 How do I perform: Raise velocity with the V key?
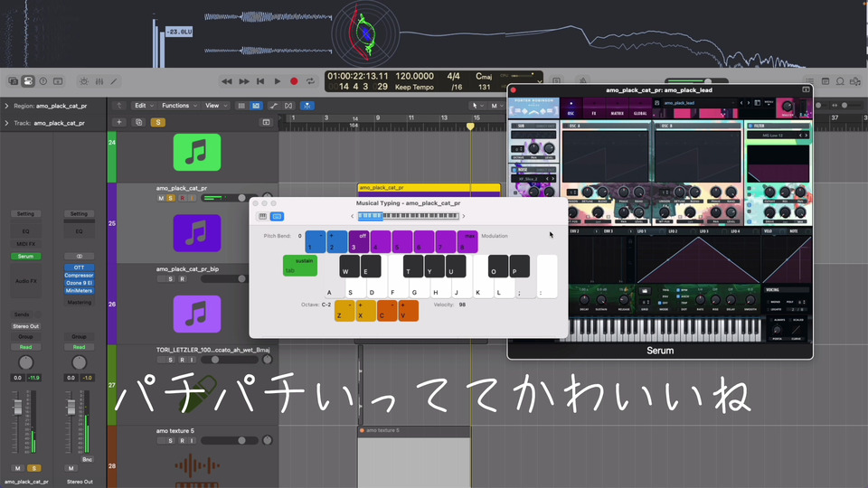point(409,311)
